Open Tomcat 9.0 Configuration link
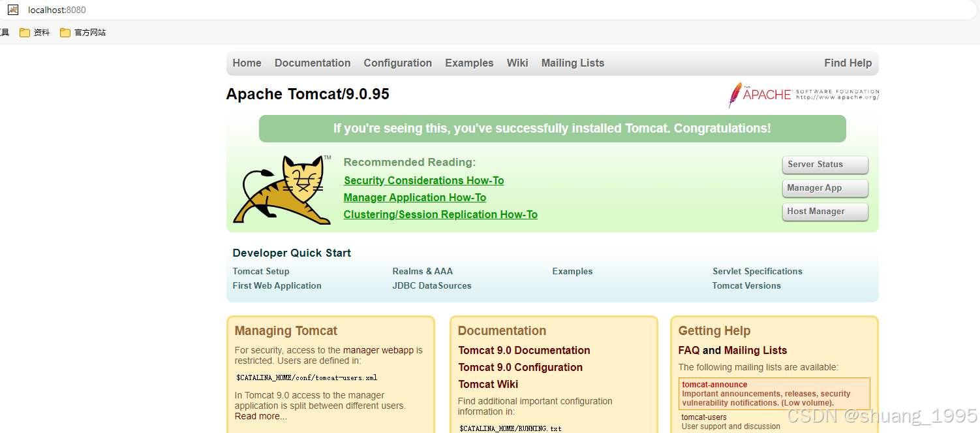This screenshot has height=433, width=980. [x=521, y=367]
